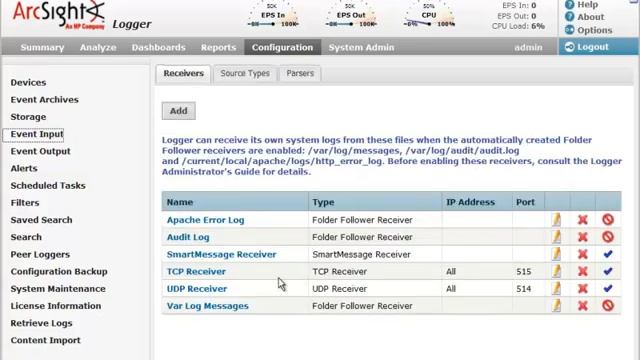Viewport: 640px width, 360px height.
Task: Open the Apache Error Log link
Action: coord(205,220)
